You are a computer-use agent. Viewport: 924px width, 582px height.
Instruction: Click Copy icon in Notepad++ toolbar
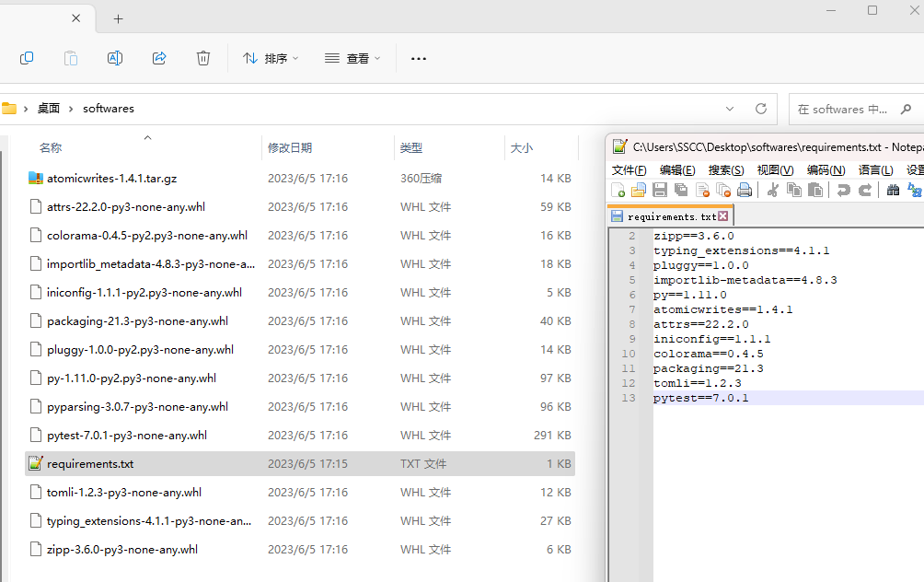click(794, 190)
